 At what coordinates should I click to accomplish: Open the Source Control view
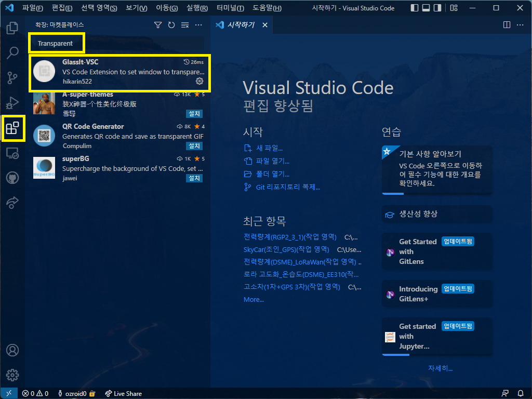[x=12, y=78]
